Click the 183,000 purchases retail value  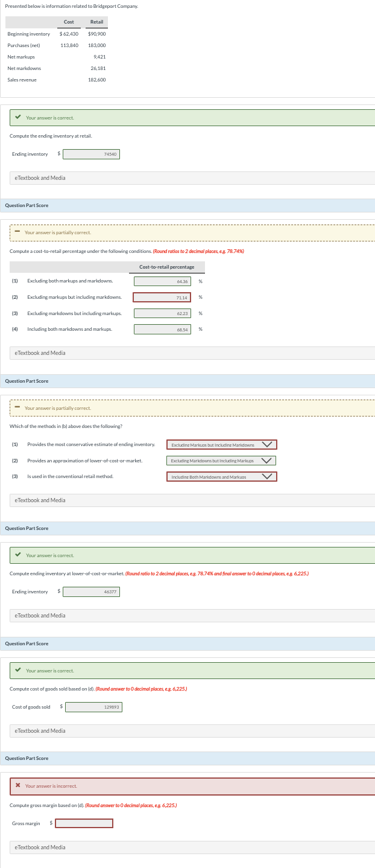[97, 45]
